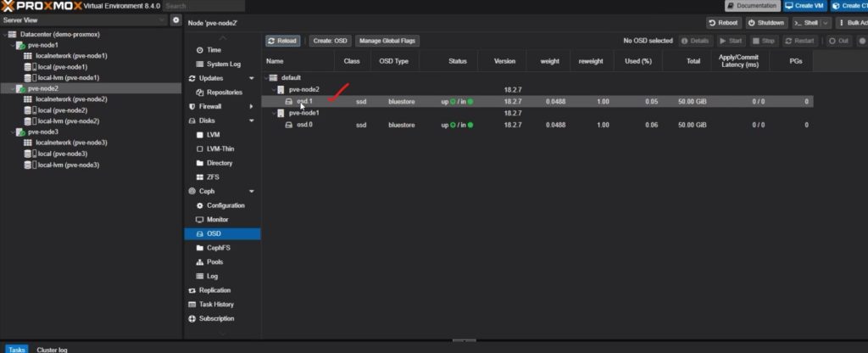Select the osd.1 row

point(537,102)
